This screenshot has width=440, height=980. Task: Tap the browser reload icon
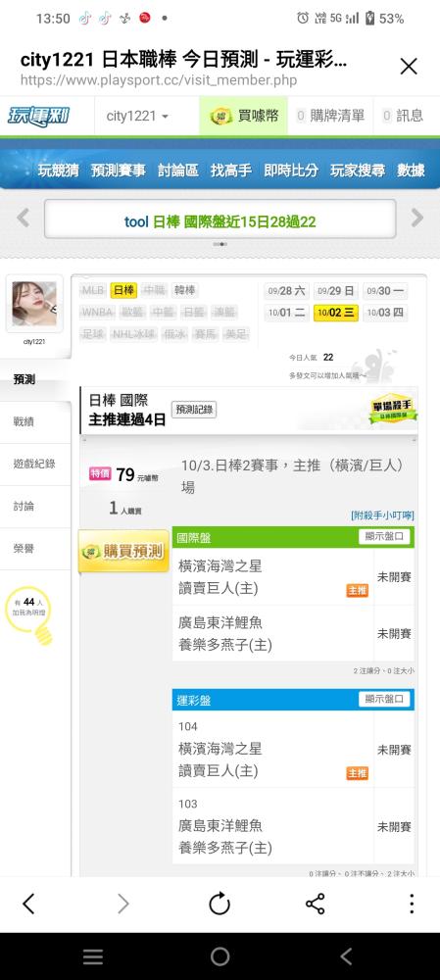tap(220, 904)
